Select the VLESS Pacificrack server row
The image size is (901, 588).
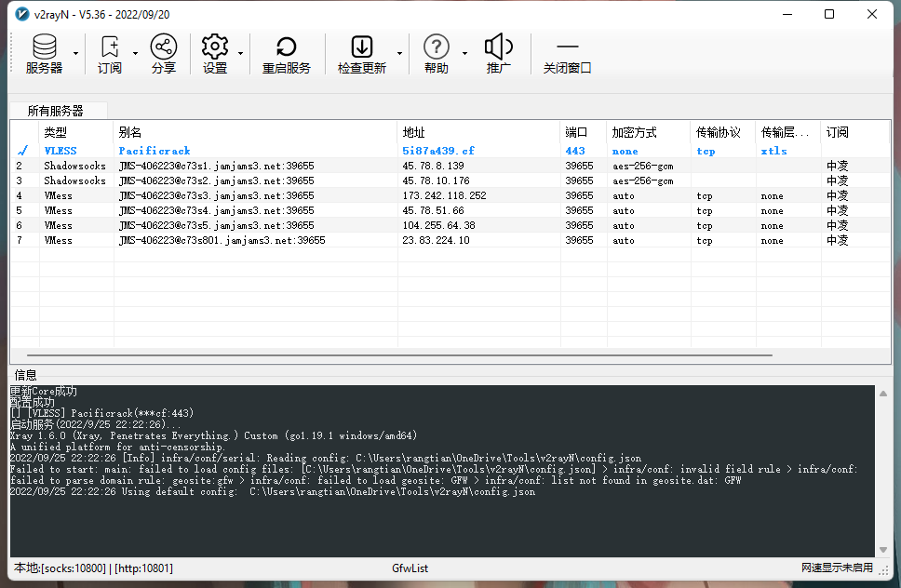click(x=450, y=151)
